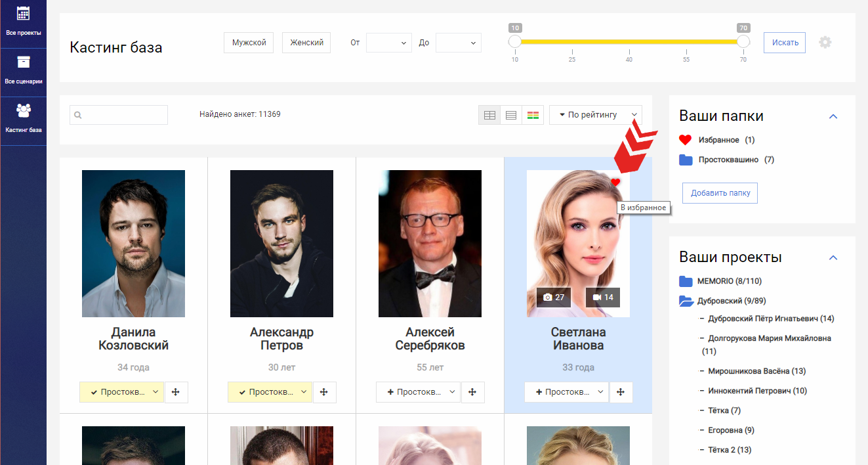Open Александр Петров's photo
Viewport: 868px width, 465px height.
point(282,244)
